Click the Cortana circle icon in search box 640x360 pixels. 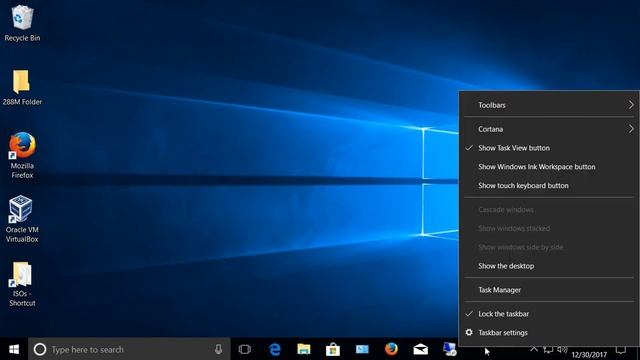pyautogui.click(x=40, y=349)
